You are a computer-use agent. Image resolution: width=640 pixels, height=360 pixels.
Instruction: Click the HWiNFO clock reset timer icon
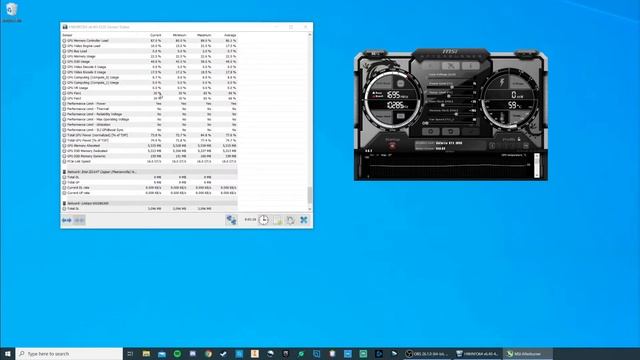point(264,220)
